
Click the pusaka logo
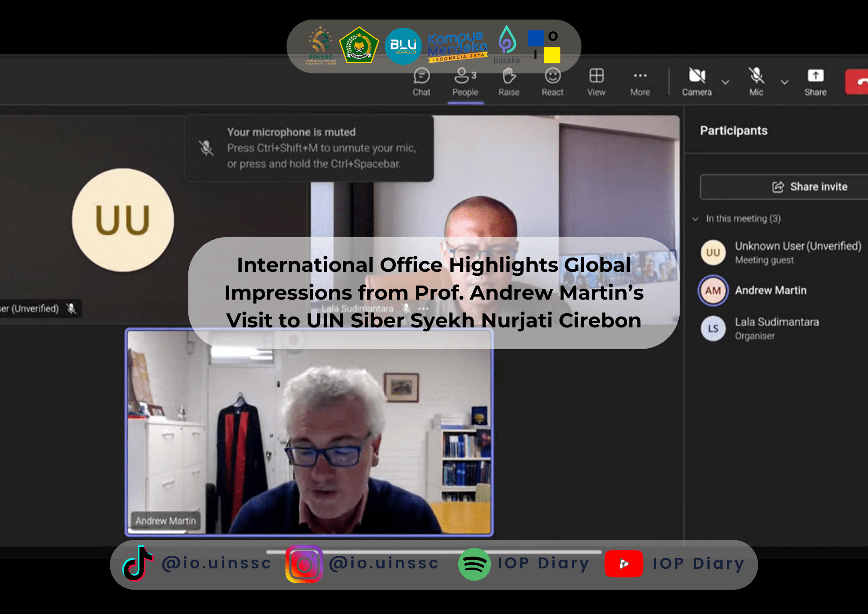(x=506, y=45)
